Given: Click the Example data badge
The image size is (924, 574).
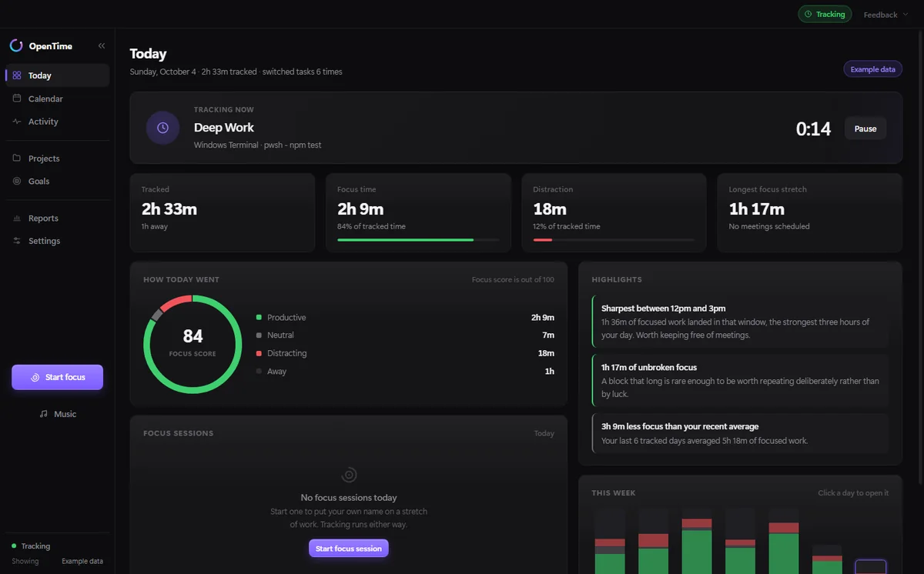Looking at the screenshot, I should (872, 69).
